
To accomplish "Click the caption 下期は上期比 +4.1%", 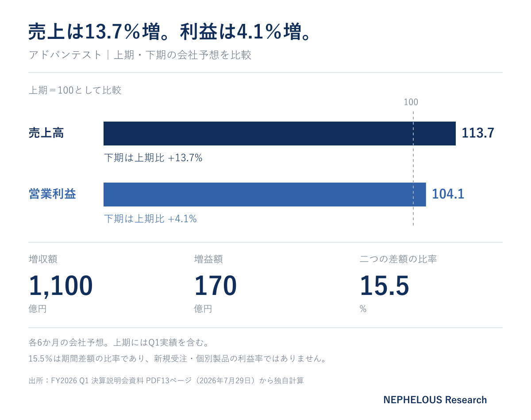I will click(x=150, y=219).
